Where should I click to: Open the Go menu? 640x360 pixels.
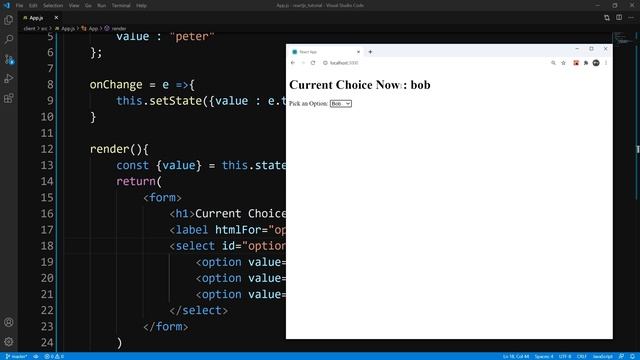tap(88, 6)
